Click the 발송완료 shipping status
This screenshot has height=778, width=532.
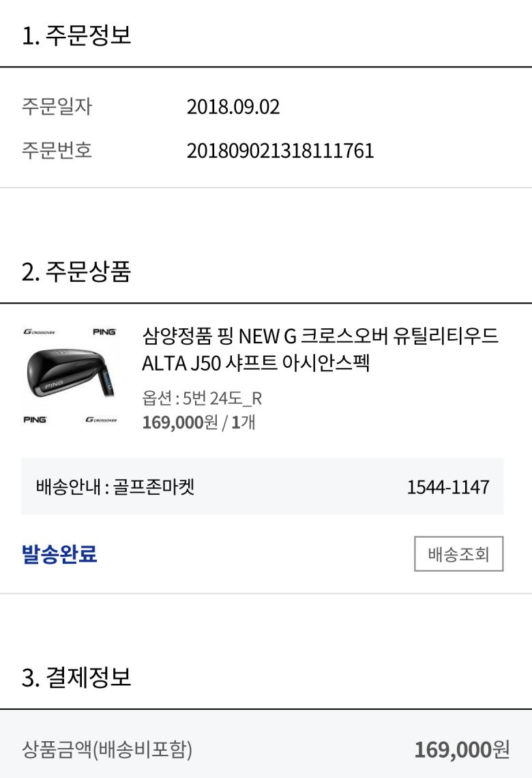(x=59, y=553)
